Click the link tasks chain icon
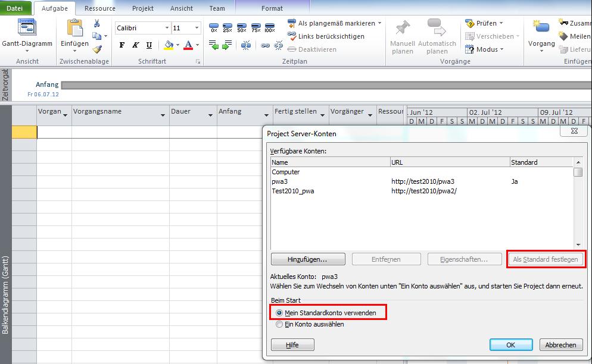 266,46
